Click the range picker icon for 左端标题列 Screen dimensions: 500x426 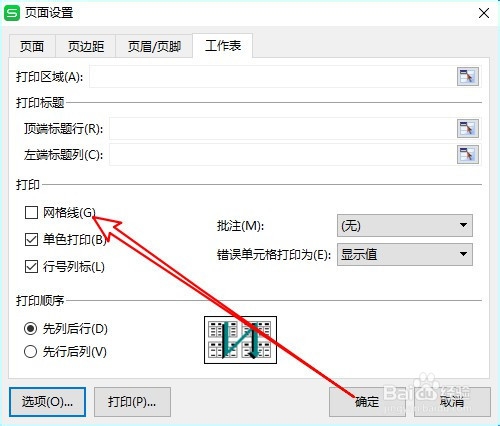468,154
